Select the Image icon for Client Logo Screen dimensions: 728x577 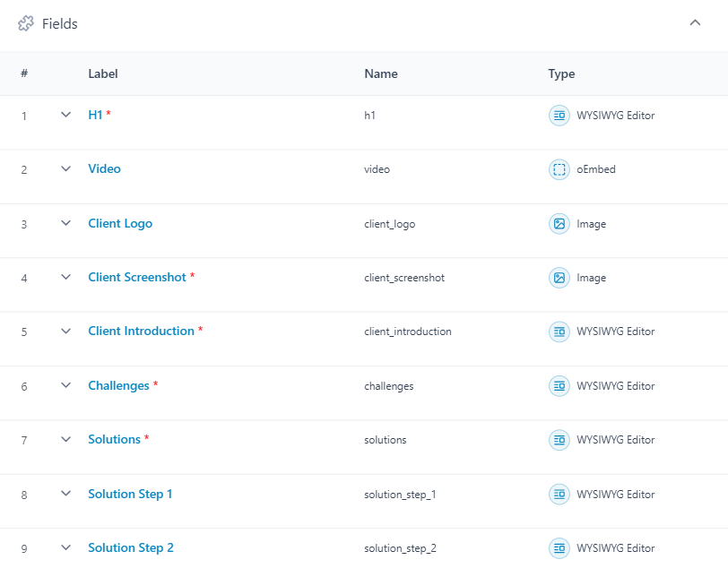coord(559,223)
